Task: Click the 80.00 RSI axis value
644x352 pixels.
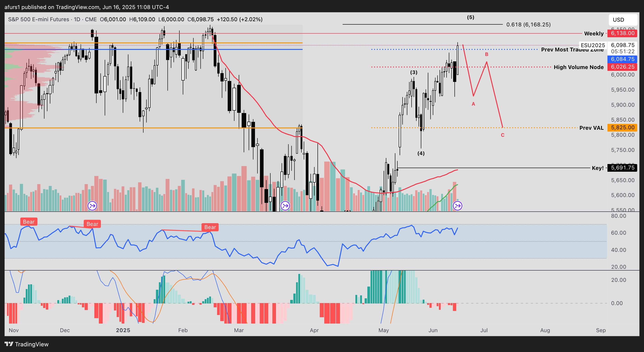Action: [x=619, y=216]
